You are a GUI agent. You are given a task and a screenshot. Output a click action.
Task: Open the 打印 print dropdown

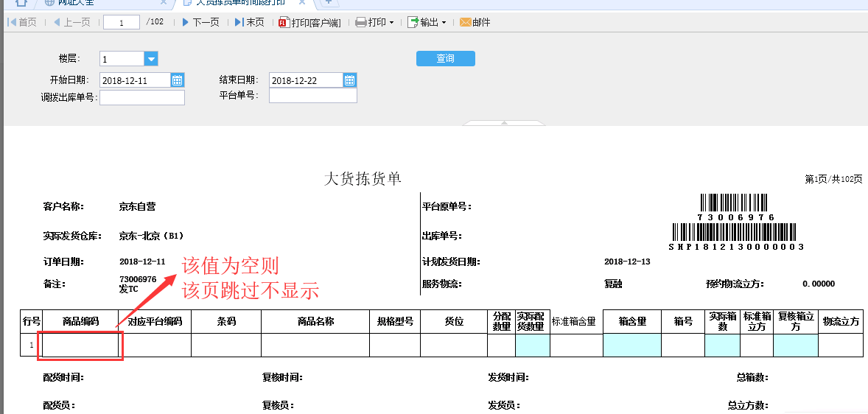tap(375, 22)
